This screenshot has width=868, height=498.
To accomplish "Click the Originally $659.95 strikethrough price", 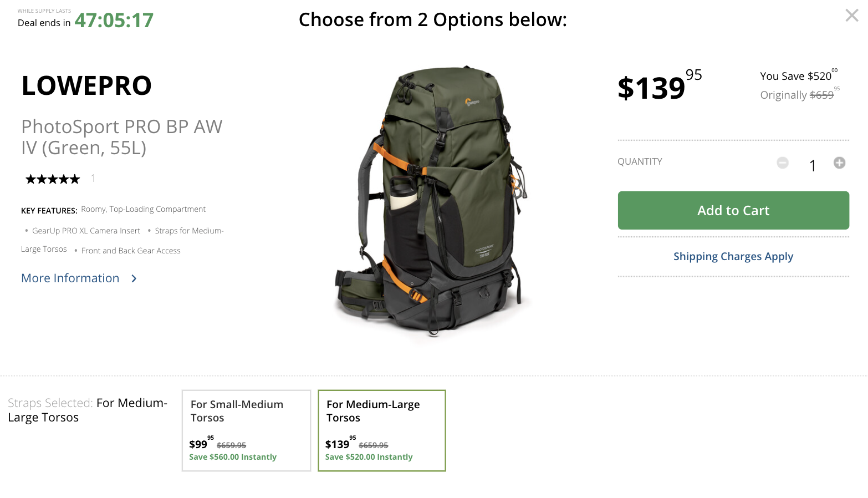I will [x=799, y=95].
